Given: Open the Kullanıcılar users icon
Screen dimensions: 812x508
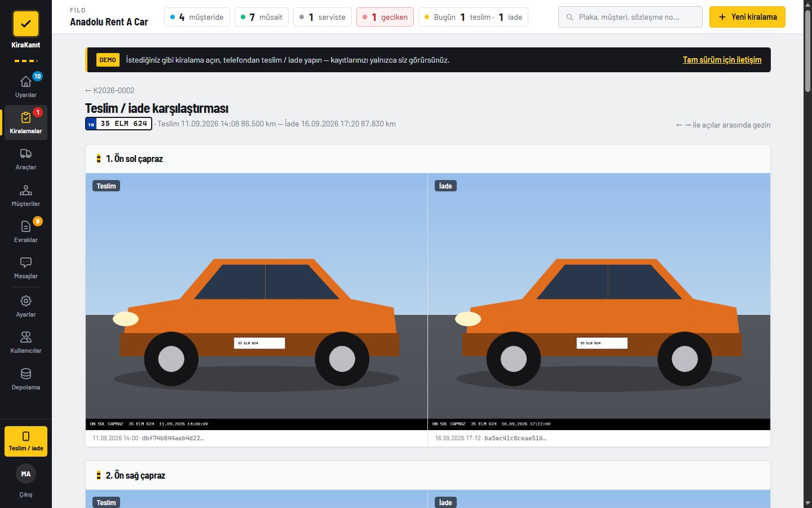Looking at the screenshot, I should pos(26,337).
